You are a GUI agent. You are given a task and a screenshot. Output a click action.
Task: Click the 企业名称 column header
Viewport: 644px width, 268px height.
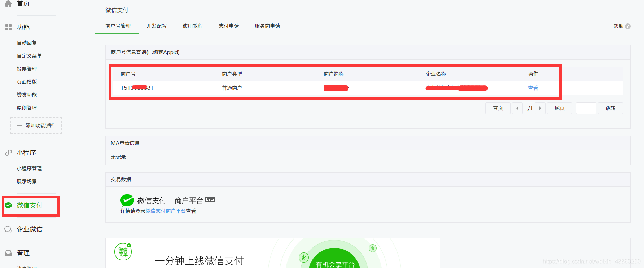pyautogui.click(x=436, y=74)
